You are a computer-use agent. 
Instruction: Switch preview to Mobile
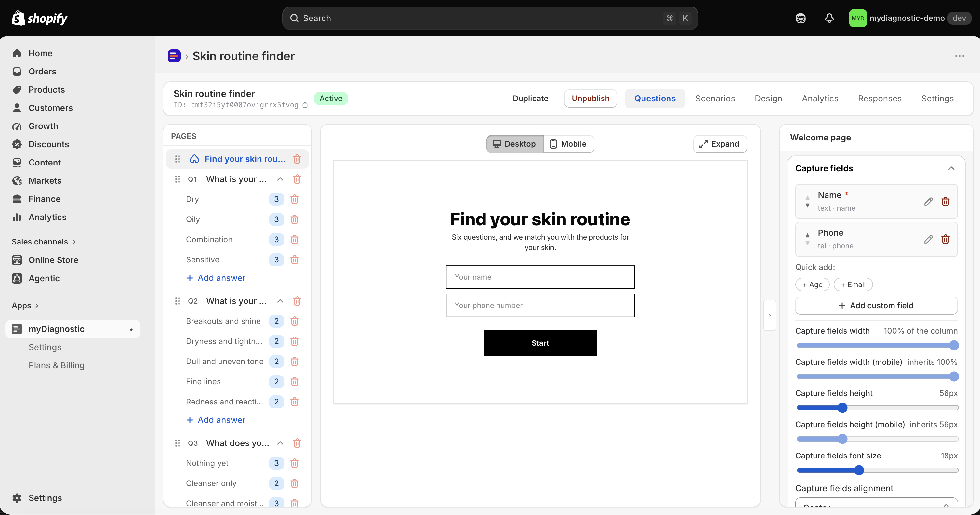(568, 144)
